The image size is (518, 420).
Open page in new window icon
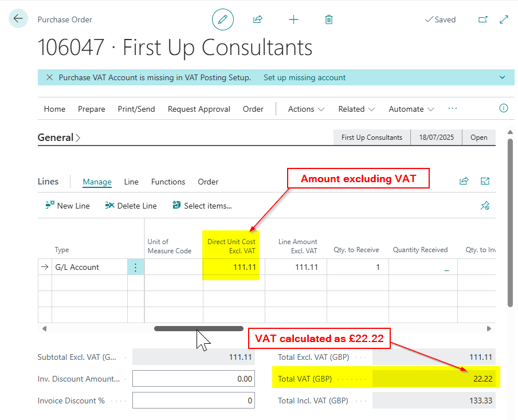(x=482, y=19)
